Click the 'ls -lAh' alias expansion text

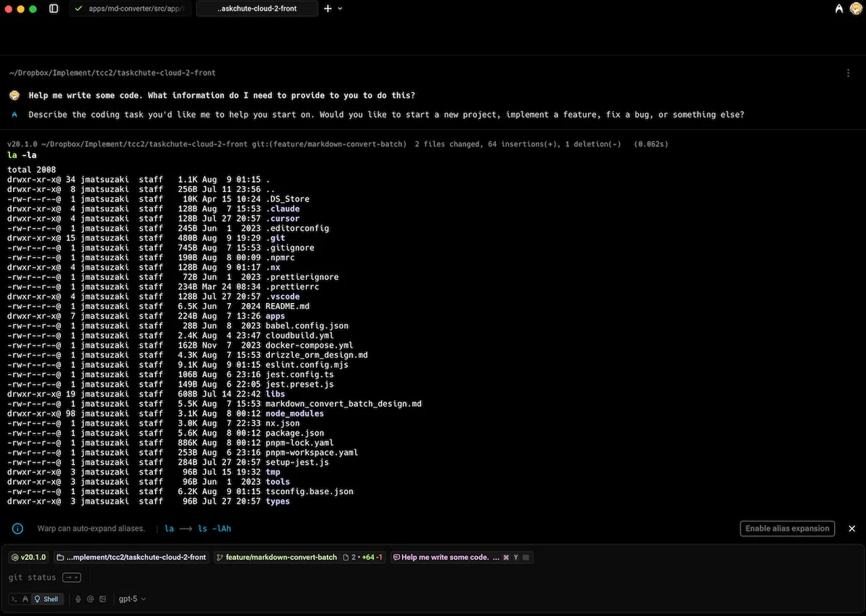pyautogui.click(x=214, y=529)
